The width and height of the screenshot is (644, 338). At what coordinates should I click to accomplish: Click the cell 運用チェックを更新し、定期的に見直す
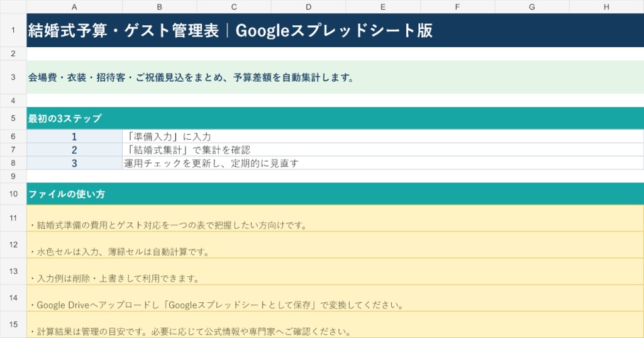pyautogui.click(x=383, y=163)
